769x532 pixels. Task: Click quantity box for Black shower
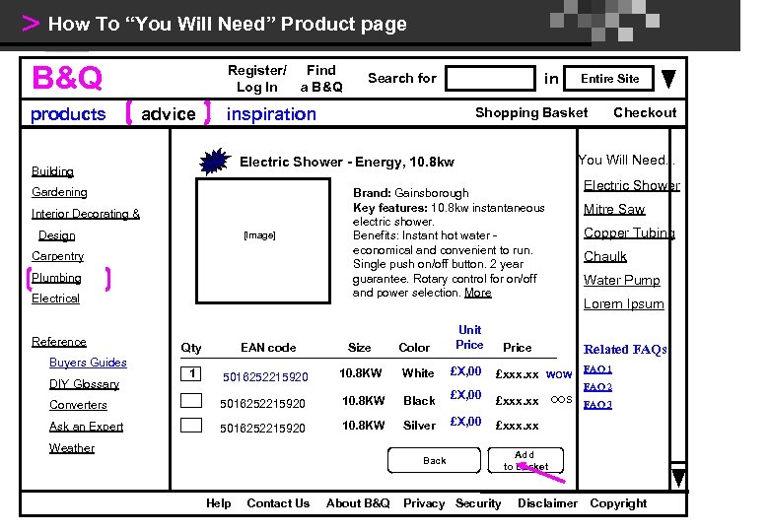point(191,400)
